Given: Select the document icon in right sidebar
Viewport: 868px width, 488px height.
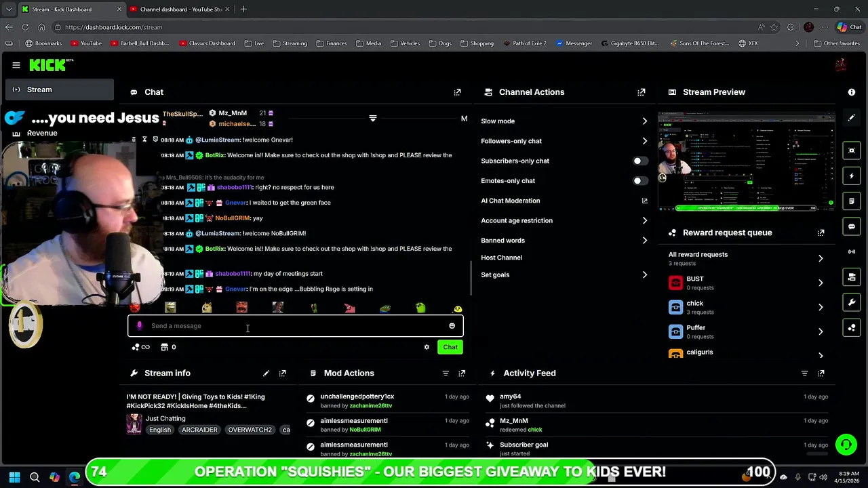Looking at the screenshot, I should click(852, 201).
